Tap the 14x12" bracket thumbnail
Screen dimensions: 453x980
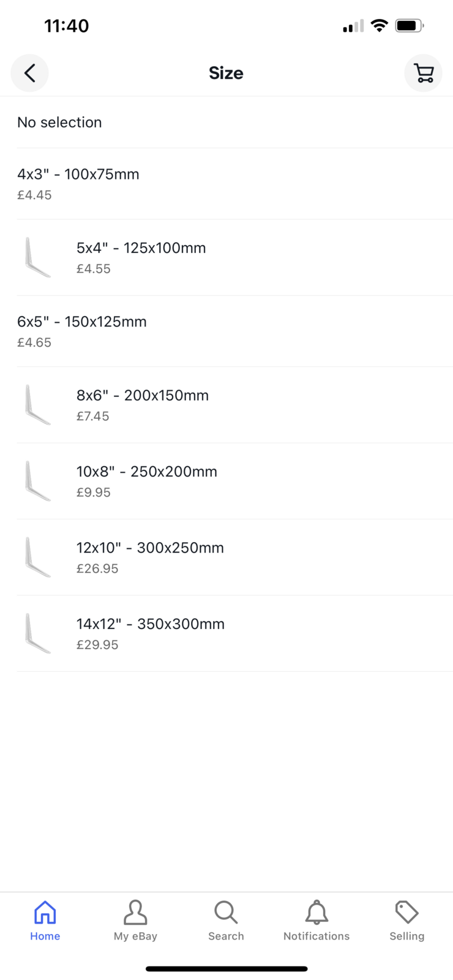[37, 633]
